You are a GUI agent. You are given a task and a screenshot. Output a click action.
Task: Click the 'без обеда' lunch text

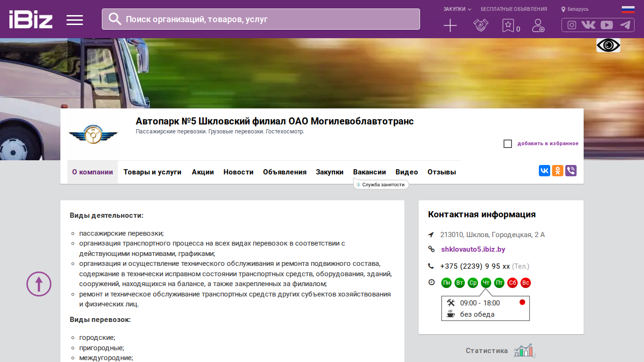[477, 314]
